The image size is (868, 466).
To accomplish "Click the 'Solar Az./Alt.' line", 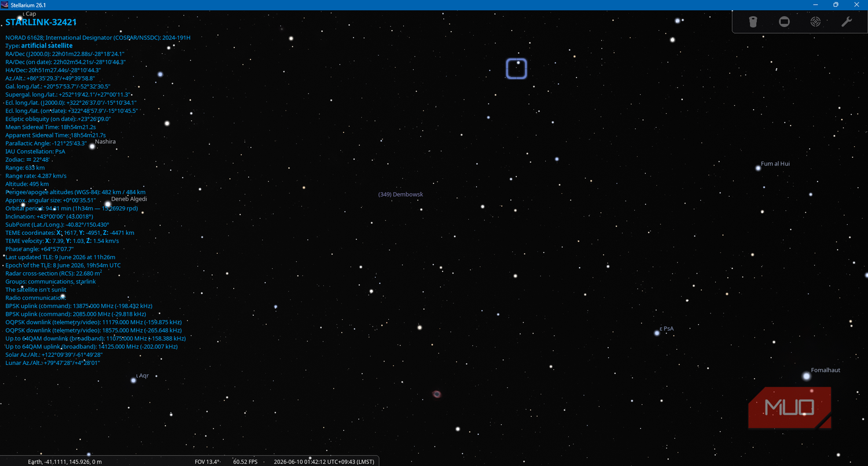I will [54, 354].
